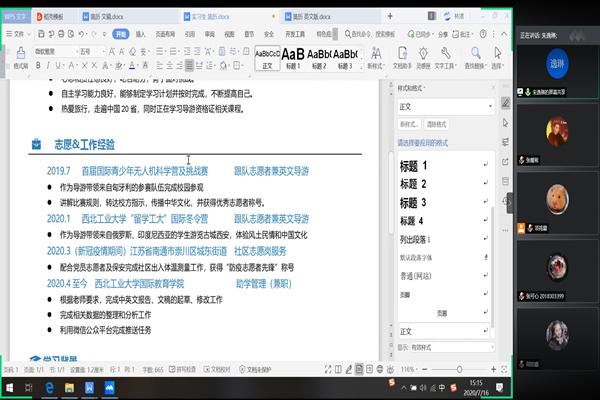Open Microsoft Edge from the taskbar

pyautogui.click(x=47, y=386)
